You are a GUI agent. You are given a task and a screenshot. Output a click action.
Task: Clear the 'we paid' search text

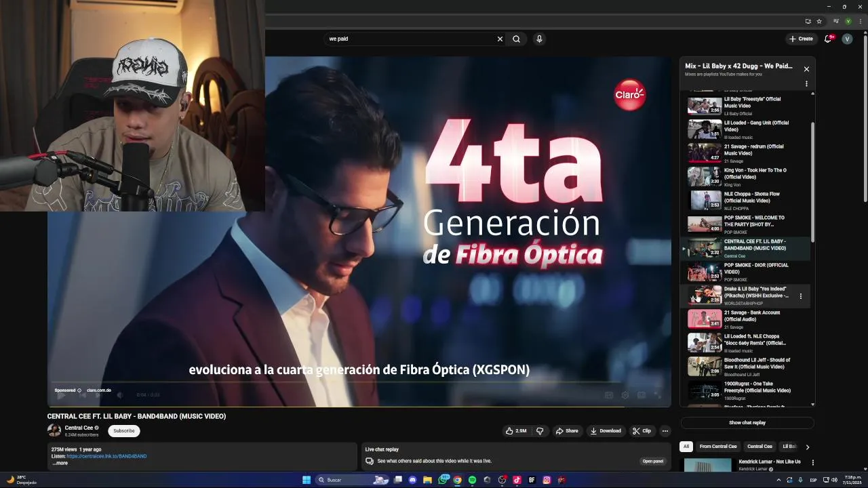(x=500, y=39)
